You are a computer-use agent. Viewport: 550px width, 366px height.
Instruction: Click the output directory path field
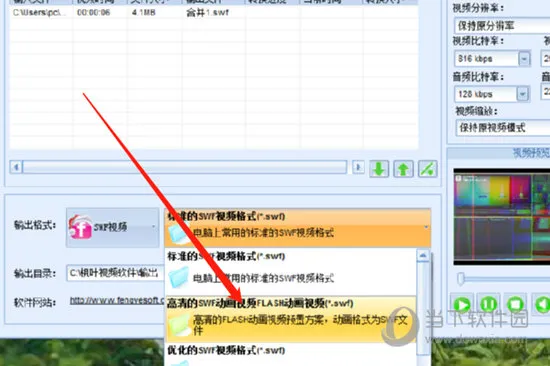click(115, 273)
